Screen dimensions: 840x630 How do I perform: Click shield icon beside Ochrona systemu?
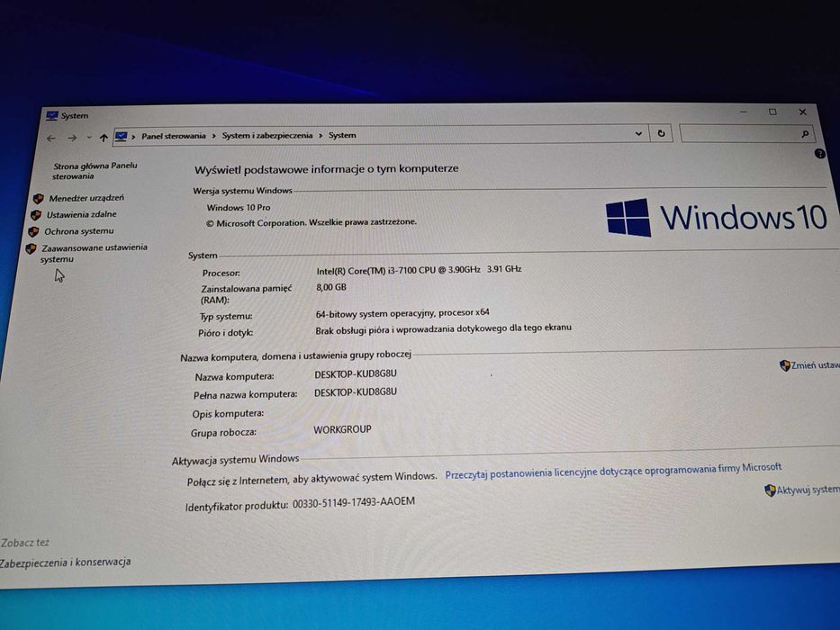pos(33,231)
